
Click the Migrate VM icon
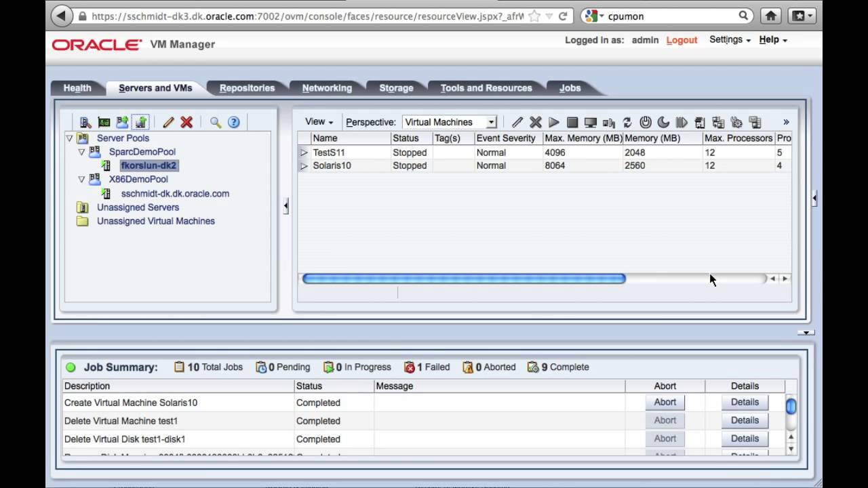[701, 122]
